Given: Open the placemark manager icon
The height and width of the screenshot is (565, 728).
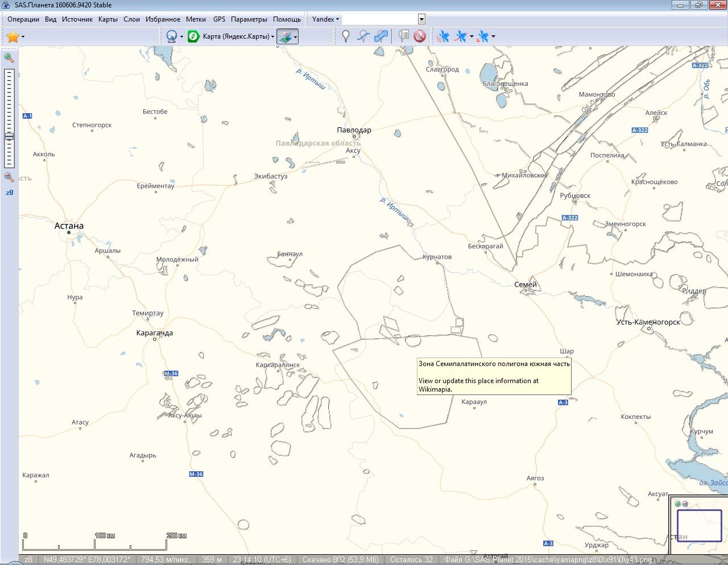Looking at the screenshot, I should pos(403,36).
